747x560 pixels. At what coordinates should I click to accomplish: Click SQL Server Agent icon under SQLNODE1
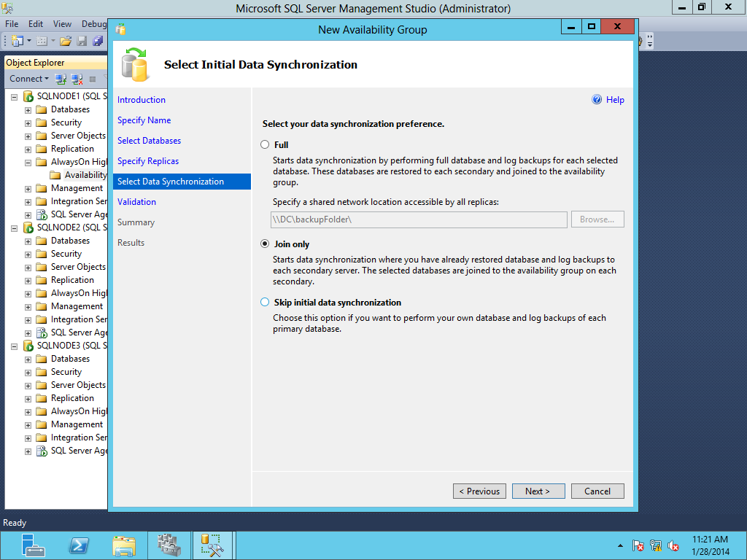[42, 215]
